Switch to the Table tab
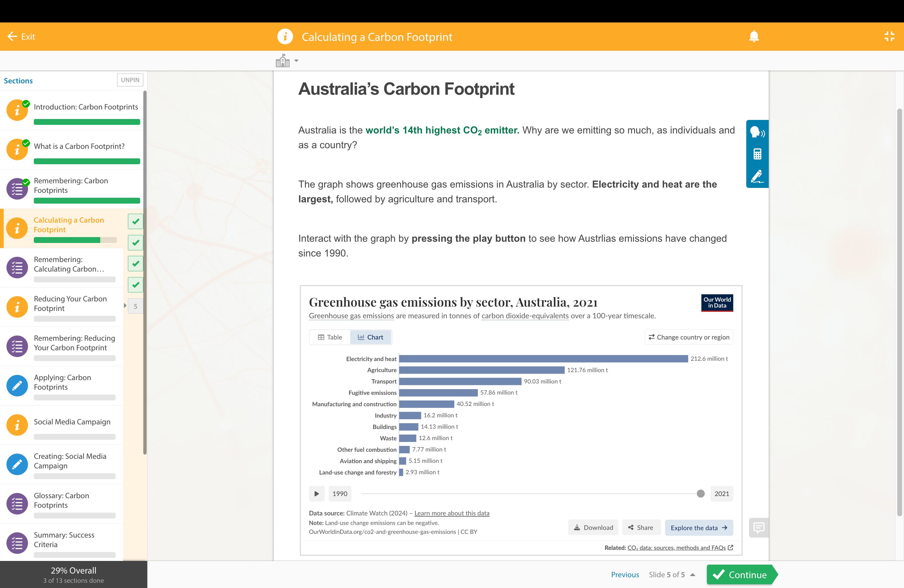Viewport: 904px width, 588px height. click(330, 337)
